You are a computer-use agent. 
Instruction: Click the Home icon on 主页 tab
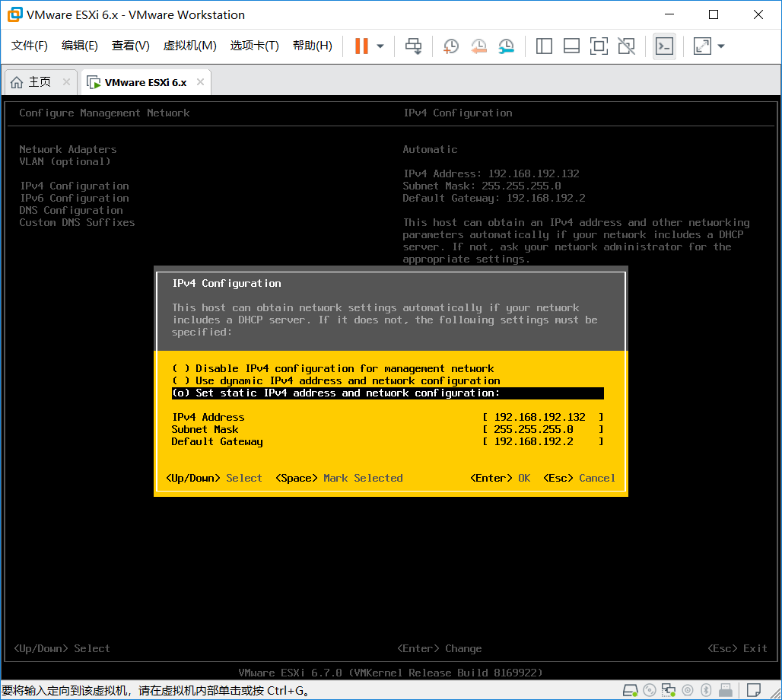pos(17,82)
